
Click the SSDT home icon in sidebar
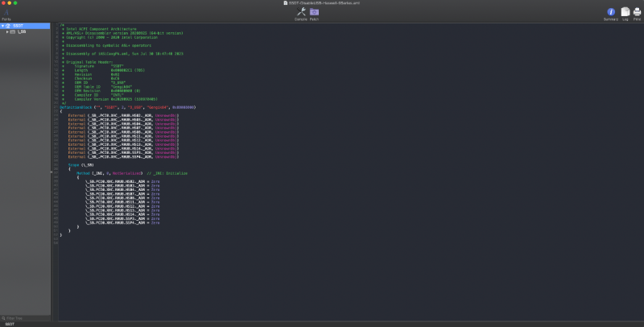(x=9, y=26)
